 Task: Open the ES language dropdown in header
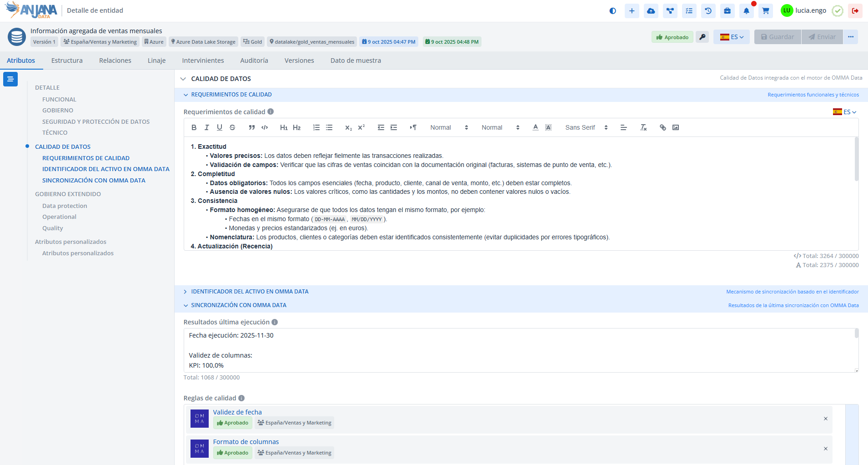pyautogui.click(x=731, y=37)
